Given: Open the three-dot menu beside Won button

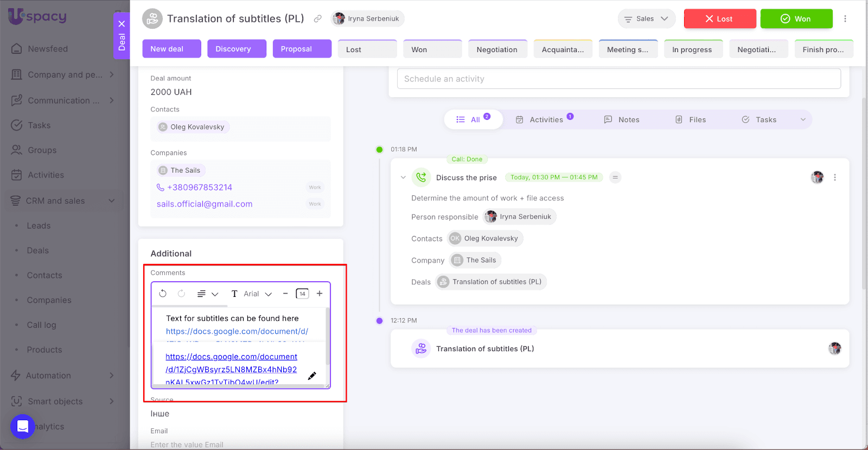Looking at the screenshot, I should 845,19.
